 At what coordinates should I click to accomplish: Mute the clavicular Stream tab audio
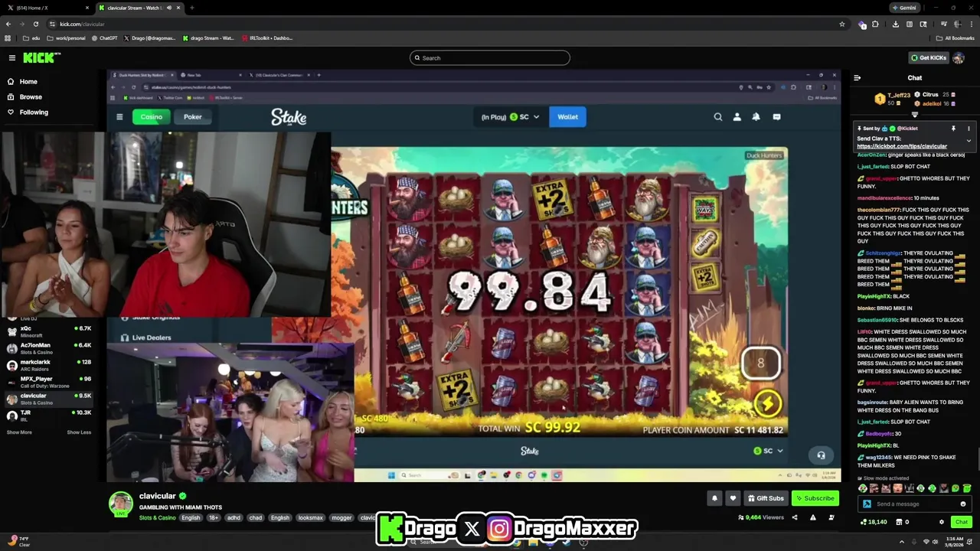(x=169, y=8)
